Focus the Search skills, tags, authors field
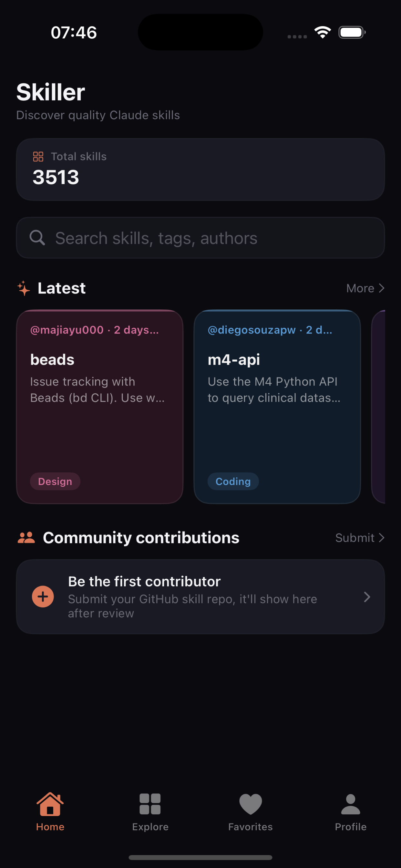The width and height of the screenshot is (401, 868). point(200,238)
